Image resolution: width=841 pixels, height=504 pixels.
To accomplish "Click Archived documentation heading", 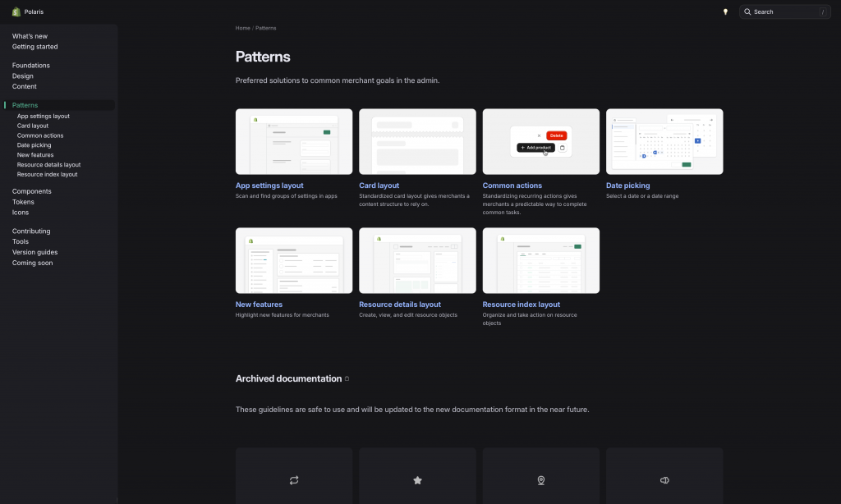I will point(288,378).
